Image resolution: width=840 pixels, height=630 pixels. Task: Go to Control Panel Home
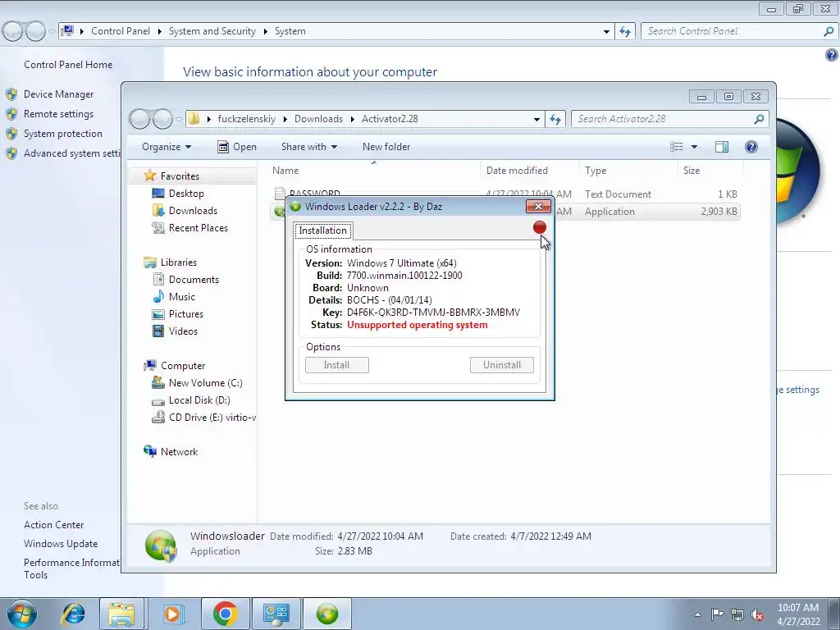point(68,65)
